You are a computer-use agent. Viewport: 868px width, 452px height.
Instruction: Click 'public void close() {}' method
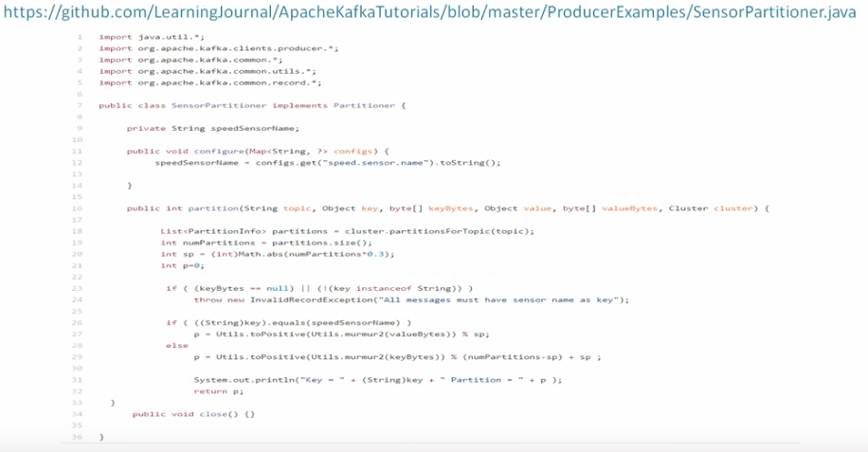(193, 414)
